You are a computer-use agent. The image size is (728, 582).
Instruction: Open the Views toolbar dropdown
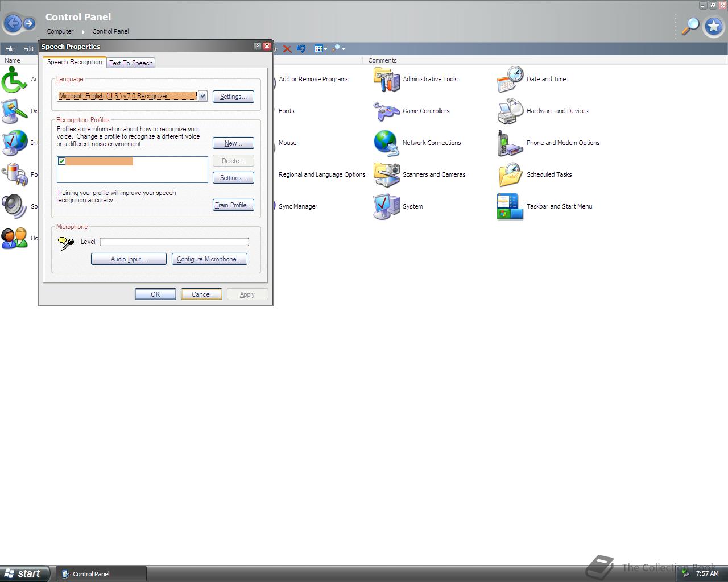320,49
